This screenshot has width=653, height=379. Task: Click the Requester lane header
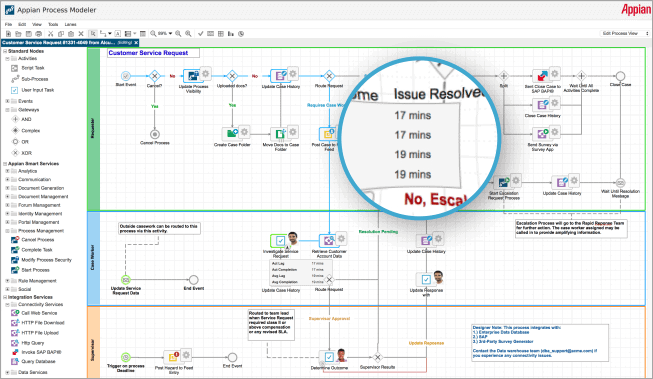point(93,129)
